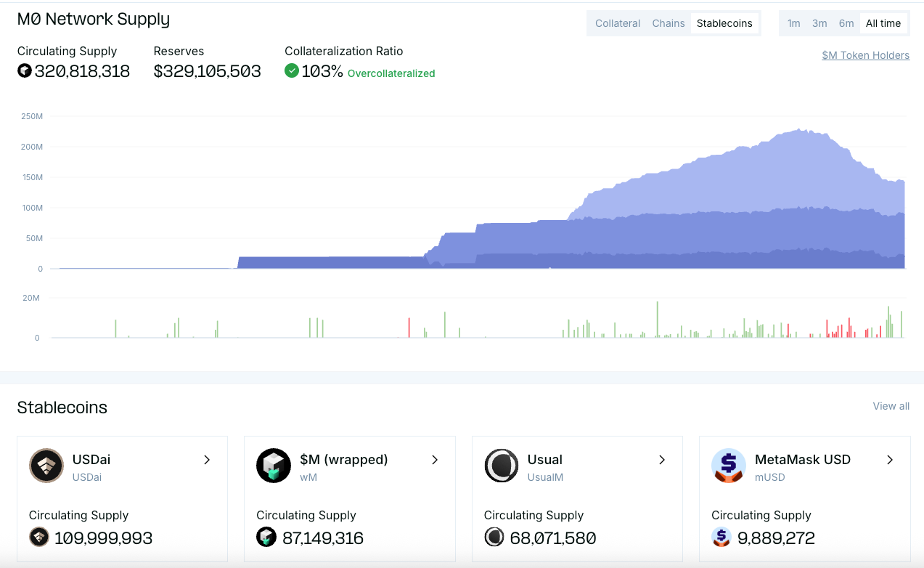Click the green overcollateralized checkmark icon

pos(292,70)
